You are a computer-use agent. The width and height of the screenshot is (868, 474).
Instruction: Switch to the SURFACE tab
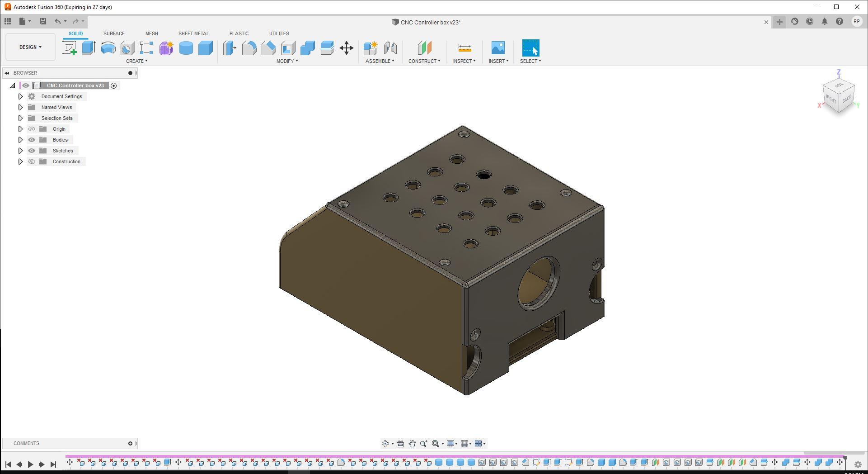tap(114, 33)
